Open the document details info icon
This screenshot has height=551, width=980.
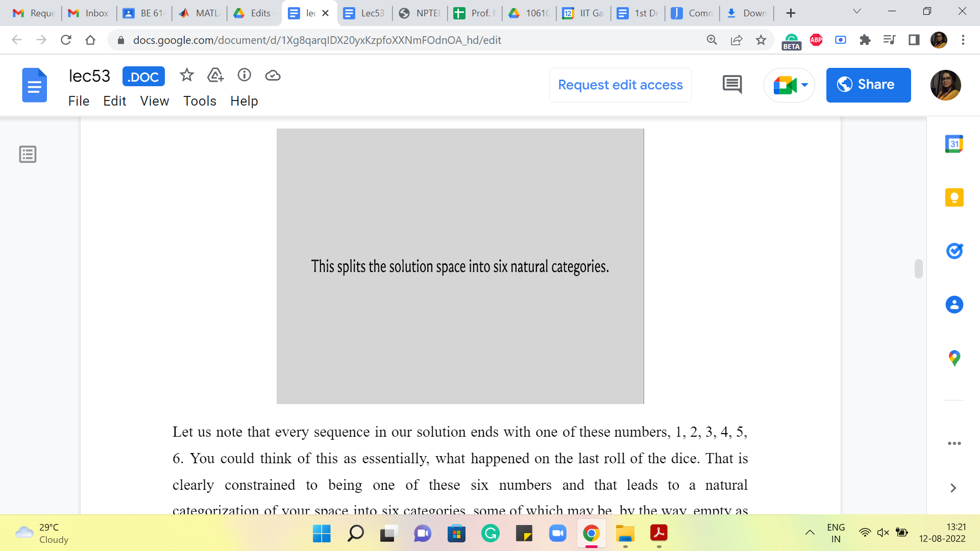[x=244, y=76]
